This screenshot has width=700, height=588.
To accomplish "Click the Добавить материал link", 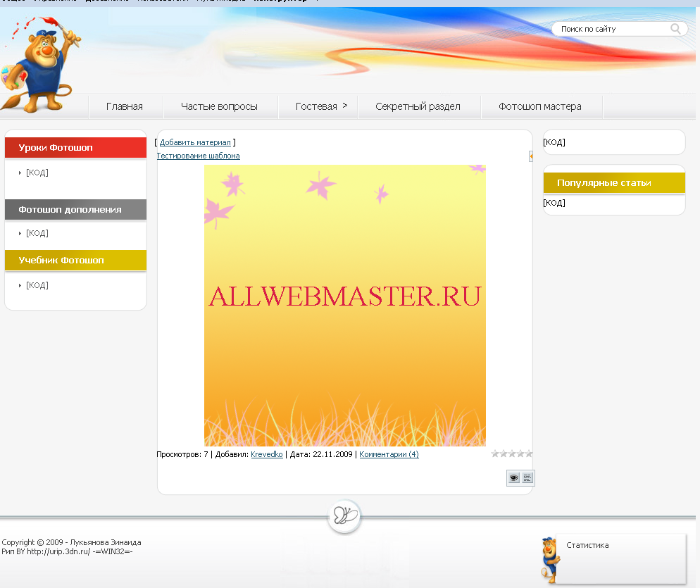I will tap(195, 142).
